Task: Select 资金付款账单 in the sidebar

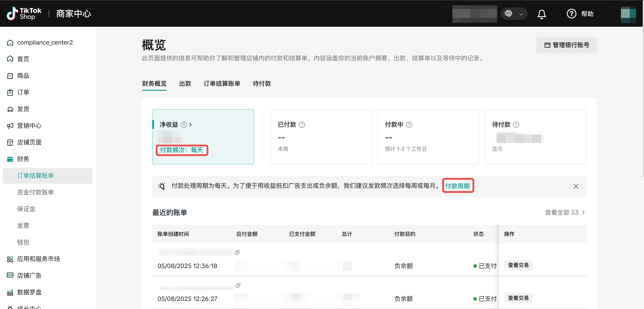Action: [35, 192]
